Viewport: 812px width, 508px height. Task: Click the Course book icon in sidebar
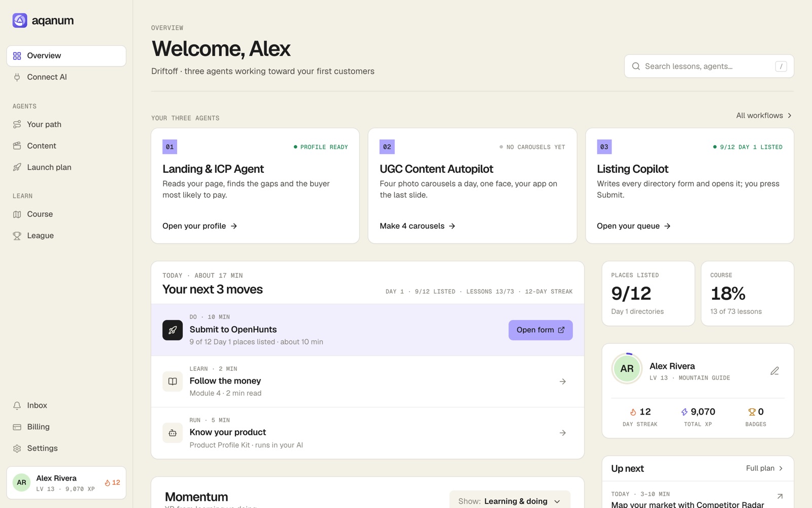[x=17, y=214]
